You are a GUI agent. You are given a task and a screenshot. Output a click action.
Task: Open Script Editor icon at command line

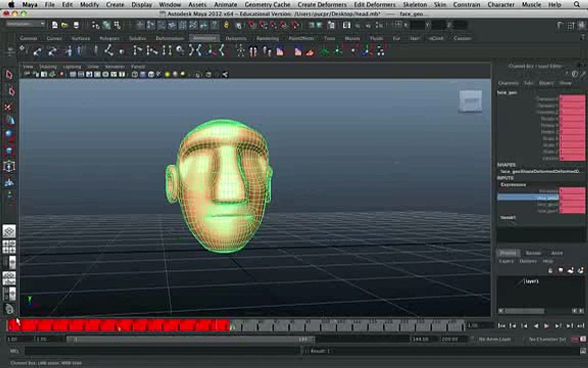click(x=582, y=351)
